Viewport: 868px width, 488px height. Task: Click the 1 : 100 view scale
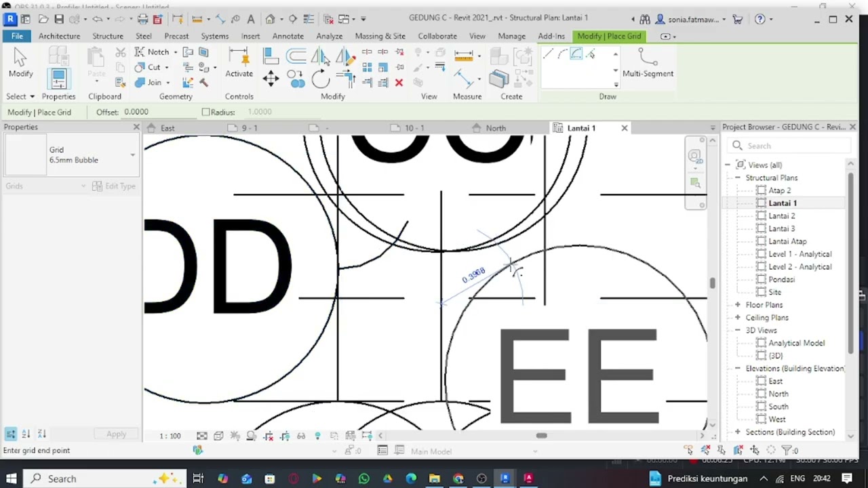coord(170,436)
